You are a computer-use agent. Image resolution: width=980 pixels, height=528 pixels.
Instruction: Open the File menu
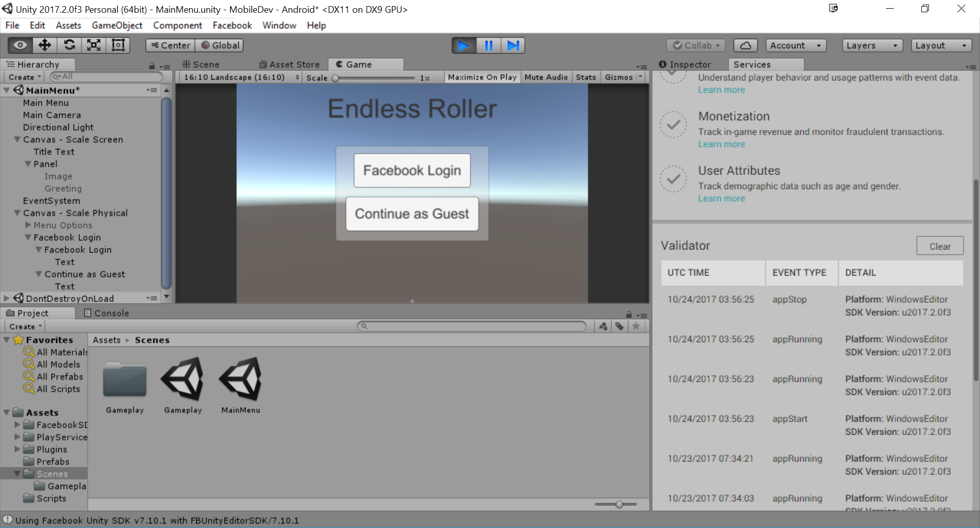[x=12, y=25]
